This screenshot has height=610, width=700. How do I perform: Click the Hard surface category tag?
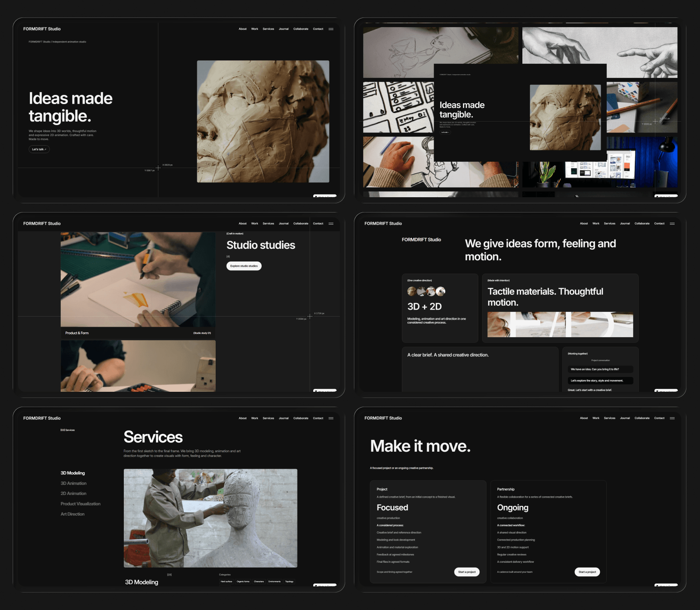coord(226,582)
